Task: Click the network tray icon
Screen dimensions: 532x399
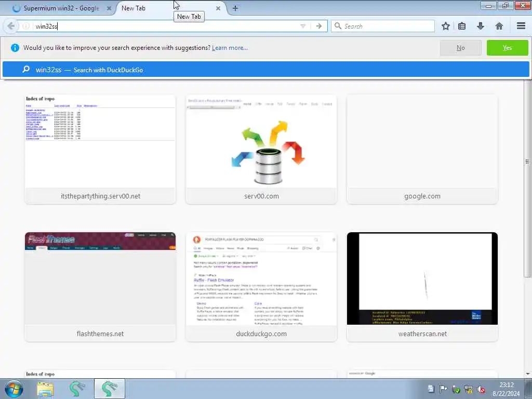Action: pos(469,389)
